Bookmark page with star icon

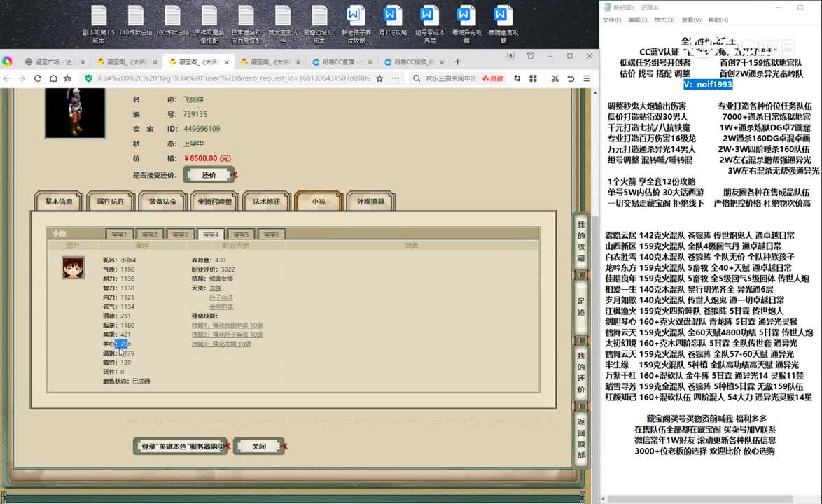[379, 78]
